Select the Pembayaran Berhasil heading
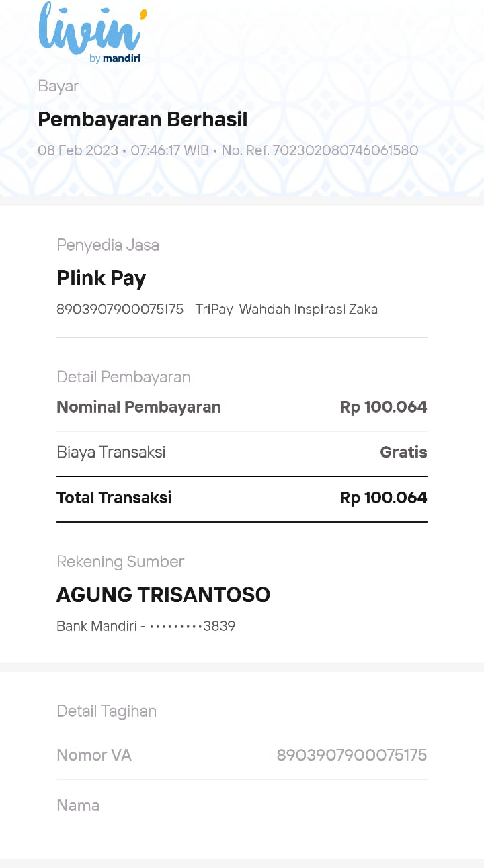484x868 pixels. (x=143, y=120)
